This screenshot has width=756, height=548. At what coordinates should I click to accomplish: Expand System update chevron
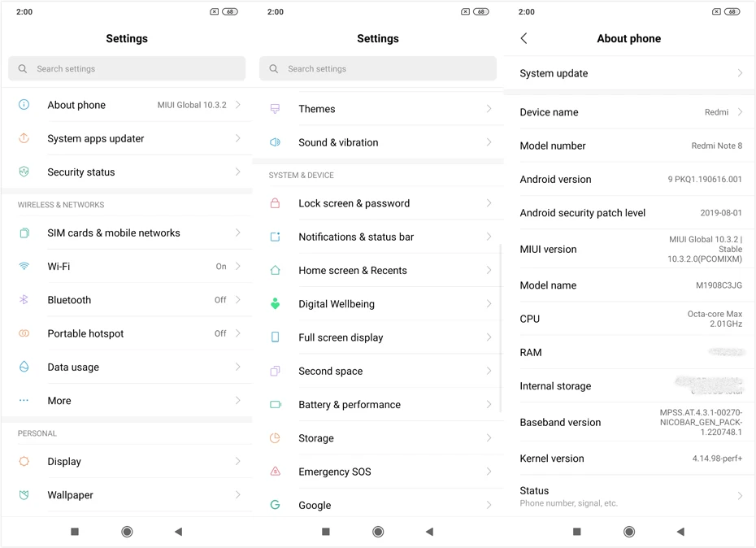740,73
